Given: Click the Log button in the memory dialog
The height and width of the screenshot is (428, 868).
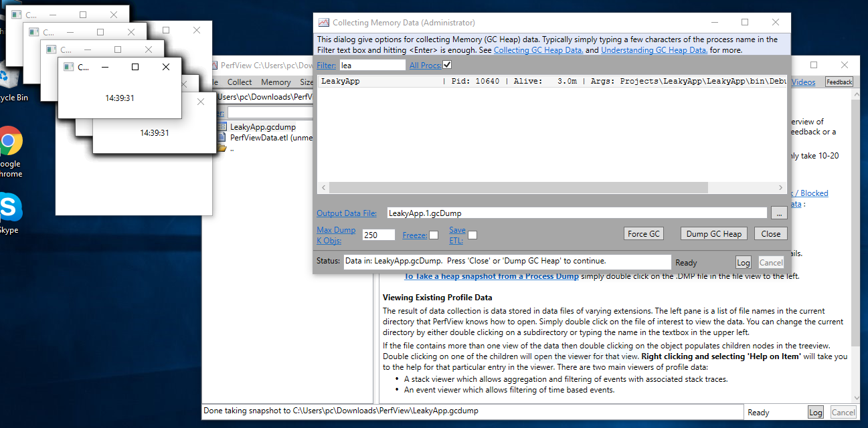Looking at the screenshot, I should tap(743, 263).
